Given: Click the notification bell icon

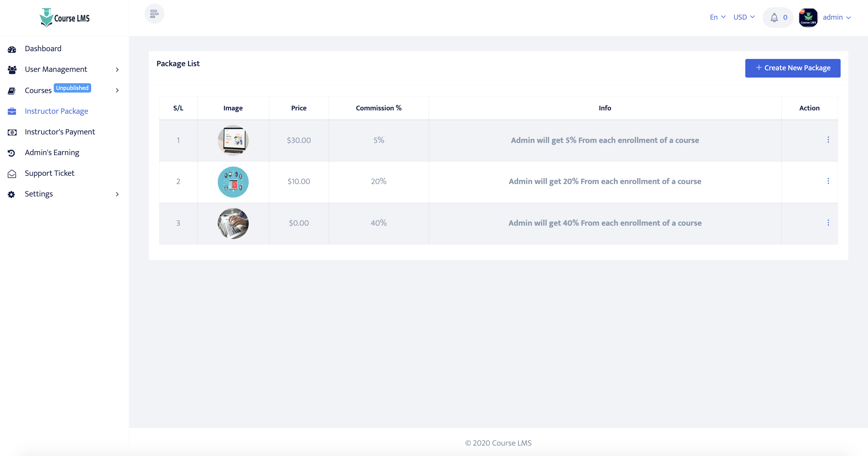Looking at the screenshot, I should [x=774, y=18].
